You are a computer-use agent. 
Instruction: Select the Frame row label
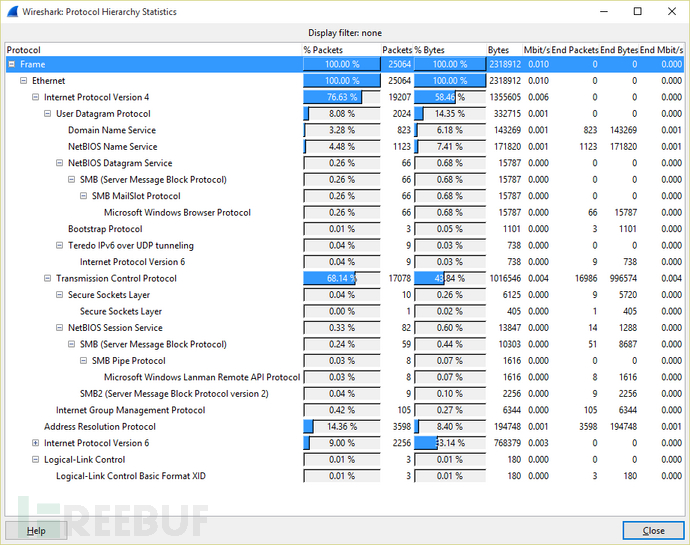point(33,64)
